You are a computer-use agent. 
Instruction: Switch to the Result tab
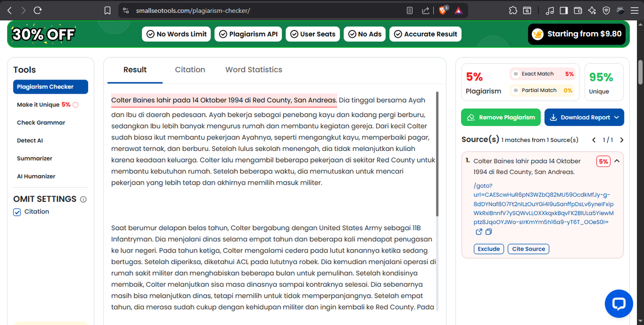[x=135, y=70]
